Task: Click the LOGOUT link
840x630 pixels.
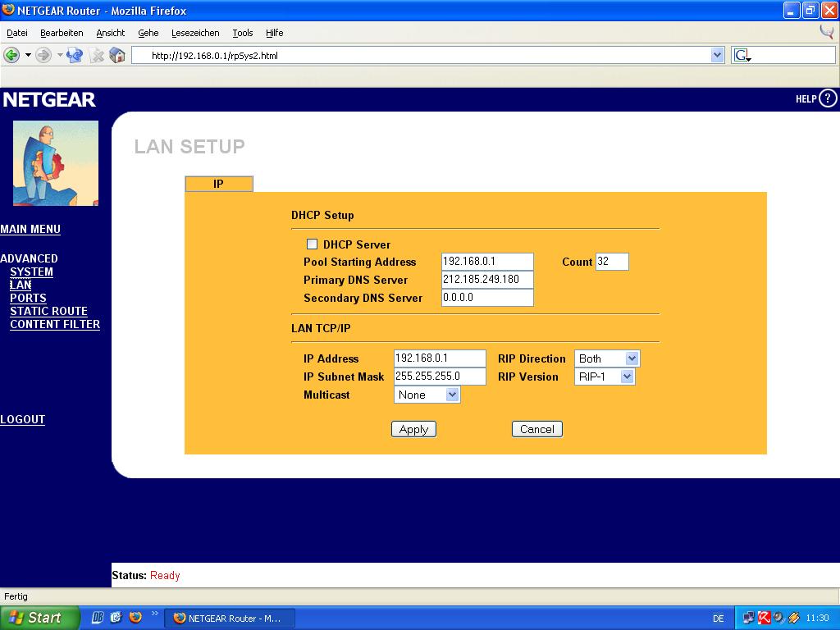Action: (x=22, y=419)
